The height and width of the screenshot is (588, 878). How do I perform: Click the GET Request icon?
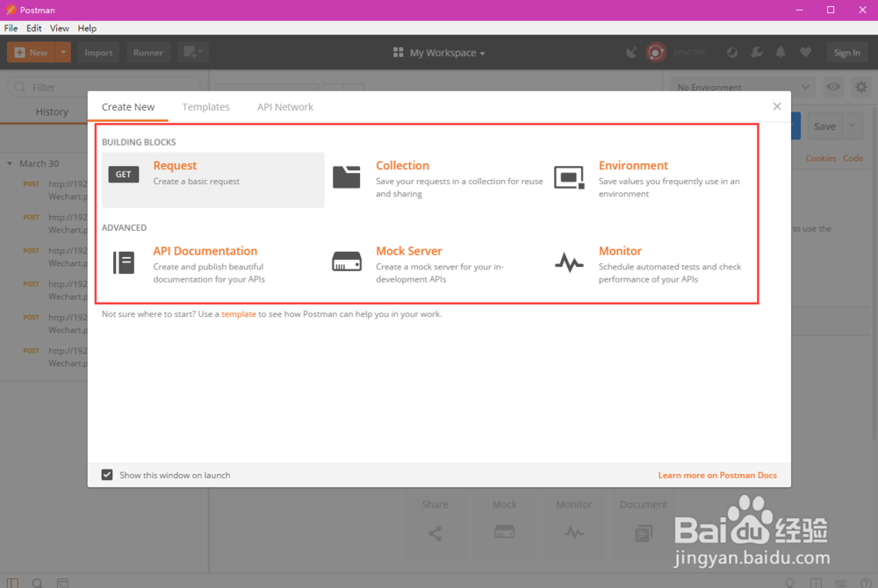click(x=123, y=175)
